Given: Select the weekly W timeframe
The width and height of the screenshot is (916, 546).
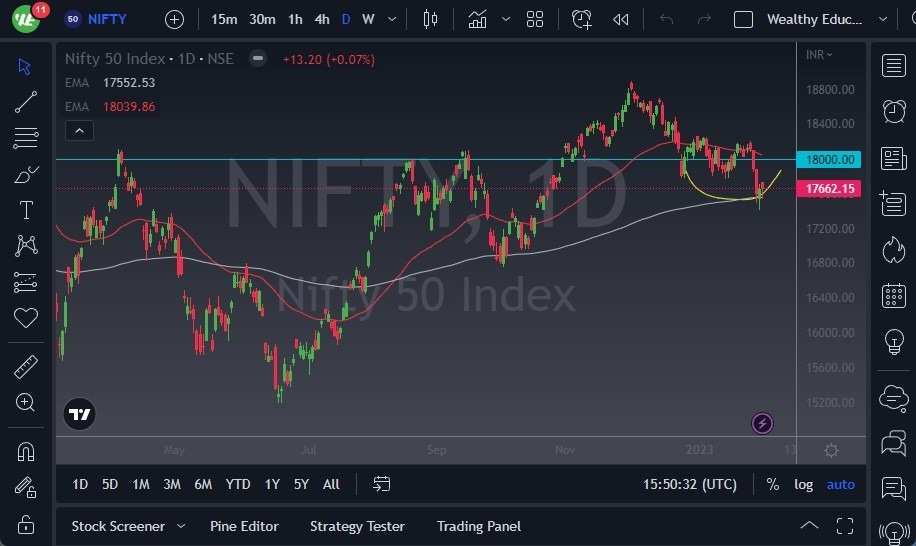Looking at the screenshot, I should (x=368, y=19).
